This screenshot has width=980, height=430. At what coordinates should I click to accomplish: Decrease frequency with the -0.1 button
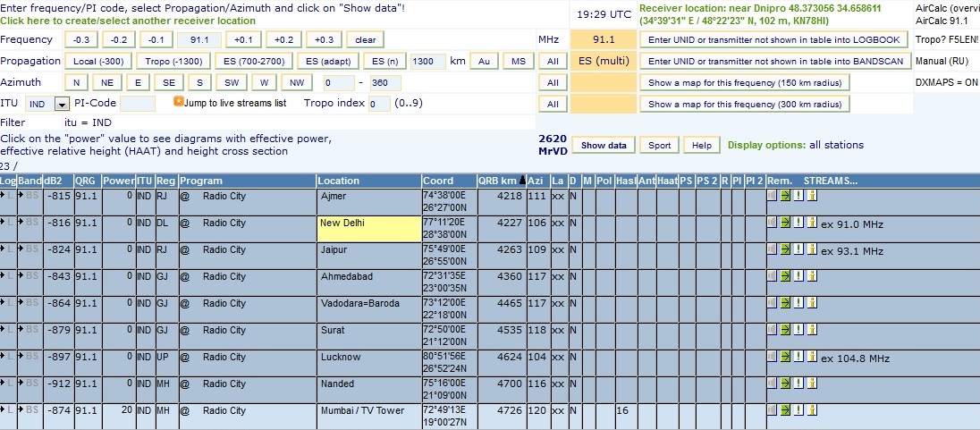click(x=156, y=40)
